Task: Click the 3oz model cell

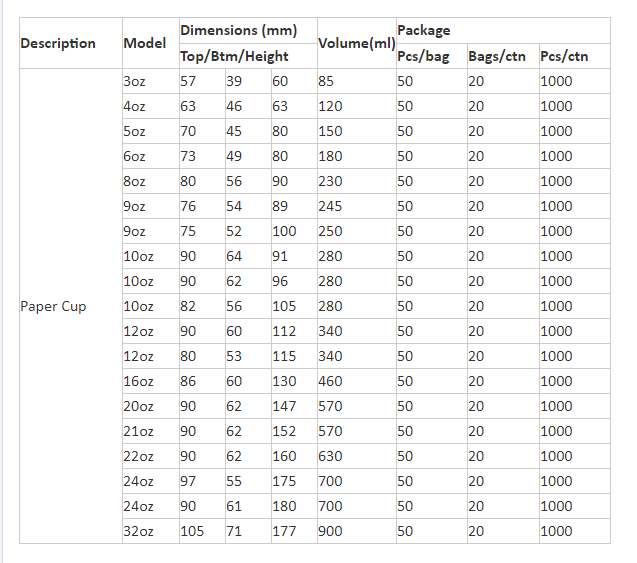Action: pyautogui.click(x=151, y=81)
